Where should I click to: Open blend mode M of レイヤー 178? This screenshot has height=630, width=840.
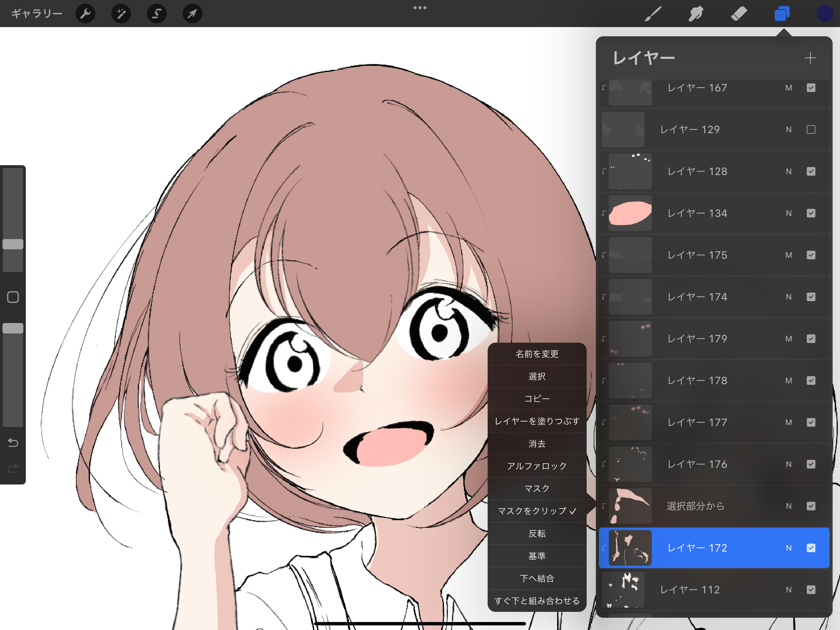pos(789,380)
